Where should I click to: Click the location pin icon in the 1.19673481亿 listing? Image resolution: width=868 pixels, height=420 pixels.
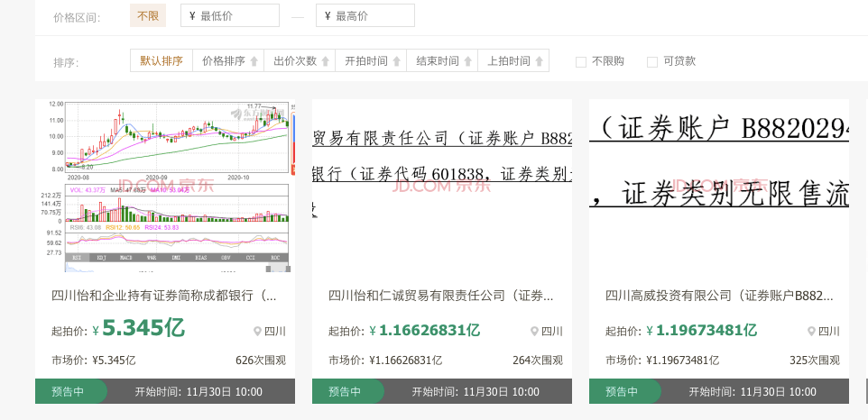(811, 331)
